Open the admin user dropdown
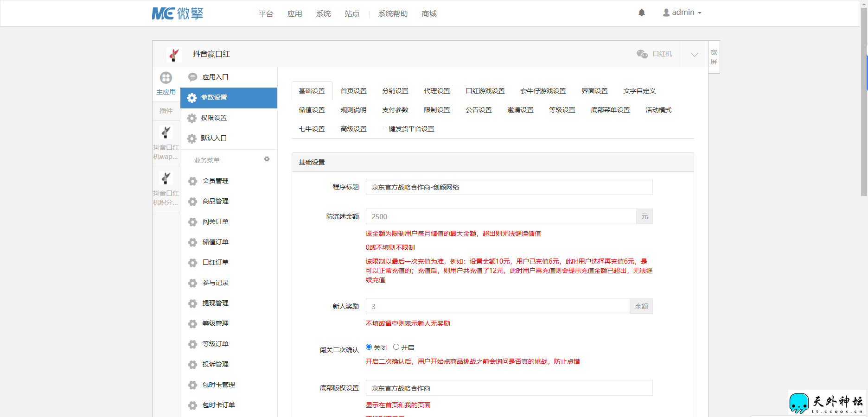868x417 pixels. [682, 13]
